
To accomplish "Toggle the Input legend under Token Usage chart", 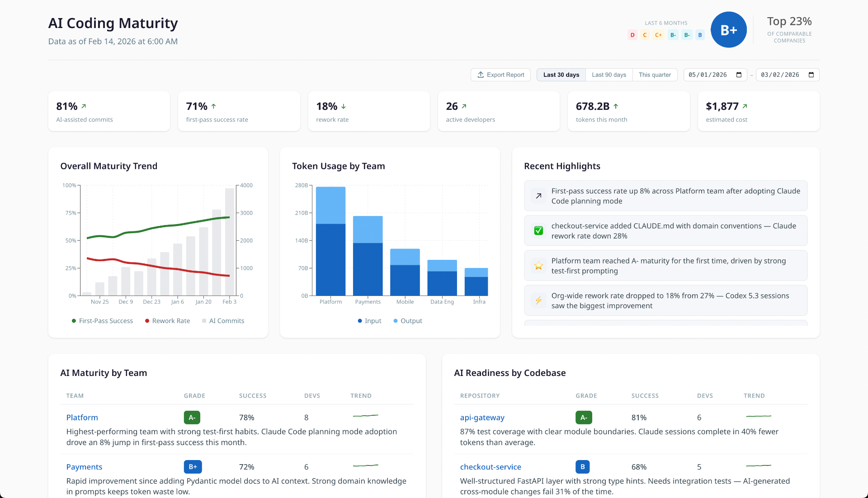I will tap(369, 321).
